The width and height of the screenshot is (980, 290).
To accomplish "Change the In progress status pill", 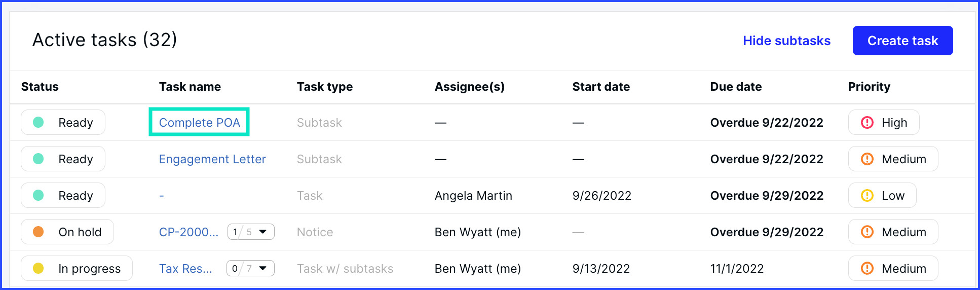I will click(77, 268).
